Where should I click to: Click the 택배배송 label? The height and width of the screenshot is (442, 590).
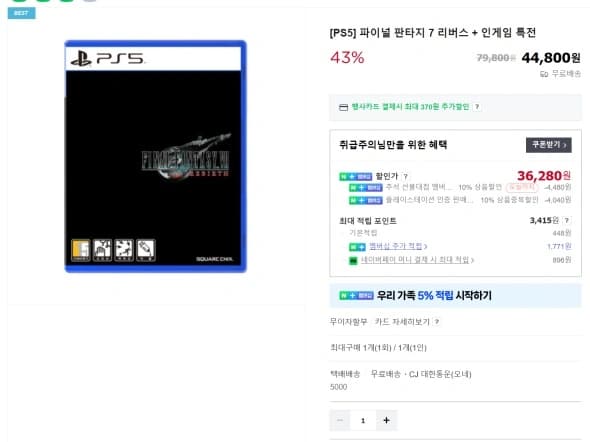pos(345,374)
